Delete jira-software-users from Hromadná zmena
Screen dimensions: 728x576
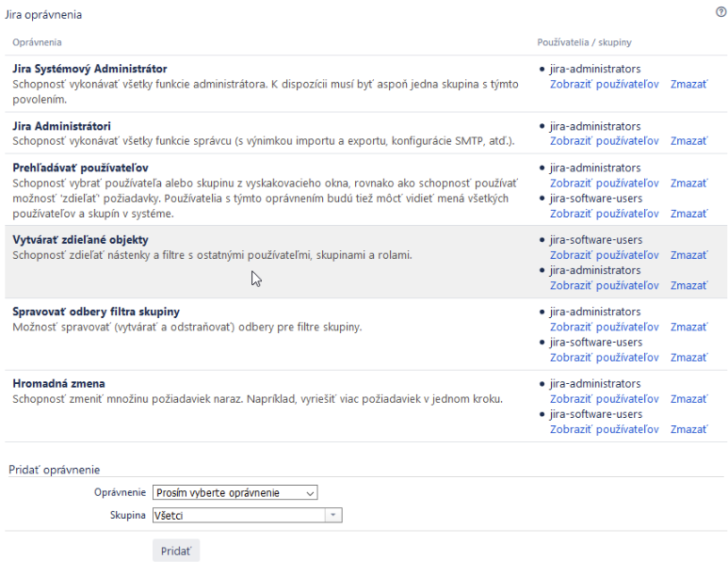click(x=688, y=429)
